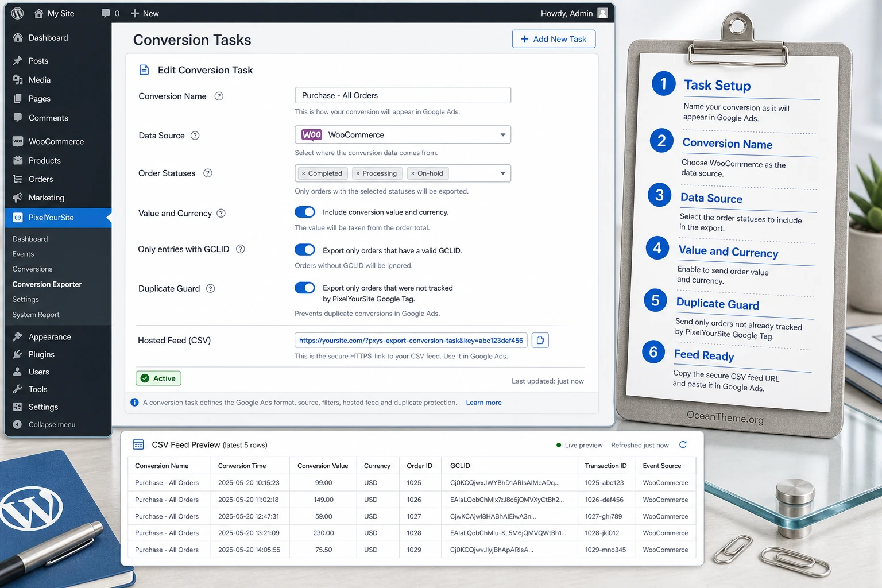This screenshot has height=588, width=882.
Task: Click the info icon before the conversion task note
Action: [134, 403]
